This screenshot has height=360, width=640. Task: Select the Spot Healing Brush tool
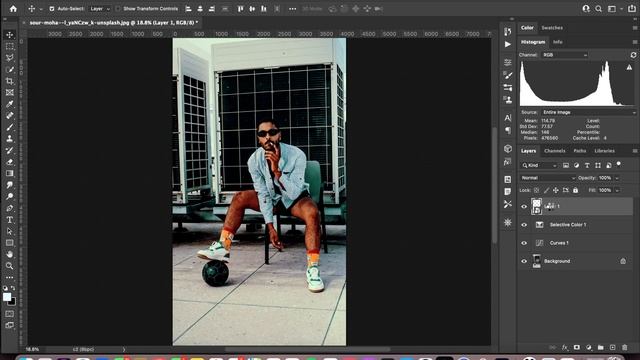tap(10, 116)
